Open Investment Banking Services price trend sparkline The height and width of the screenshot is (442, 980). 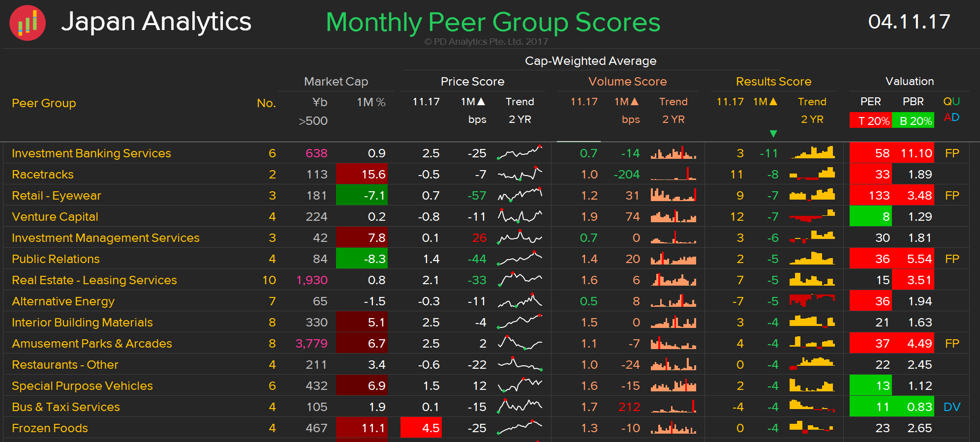coord(520,153)
